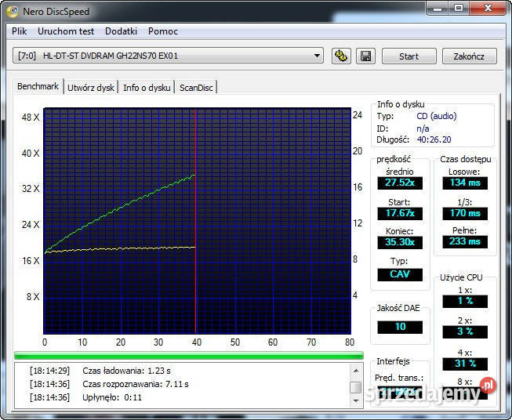The height and width of the screenshot is (420, 512).
Task: Click the disc length 40:26.20 value
Action: pos(434,139)
